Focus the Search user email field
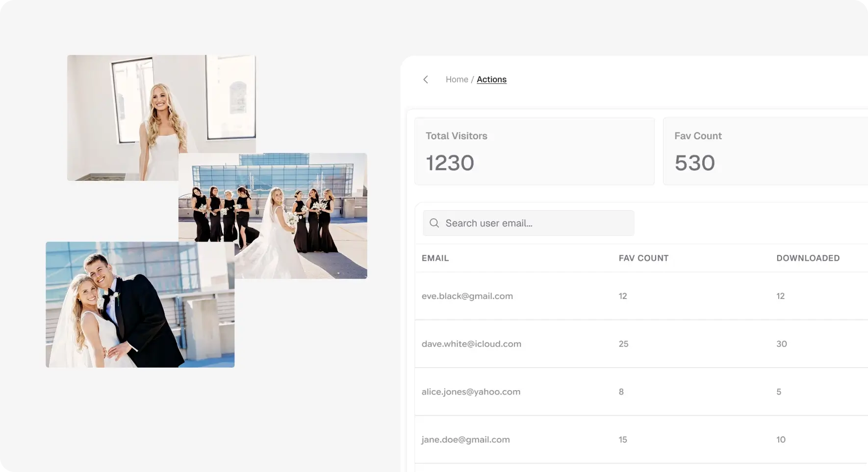Viewport: 868px width, 472px height. tap(529, 223)
